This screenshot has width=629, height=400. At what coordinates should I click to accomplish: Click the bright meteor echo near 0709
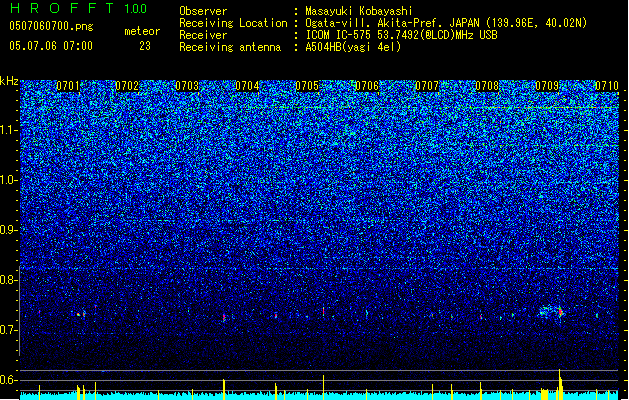(560, 312)
